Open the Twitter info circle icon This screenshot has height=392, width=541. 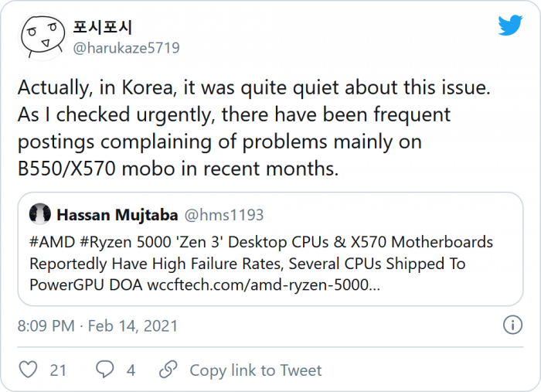coord(512,325)
